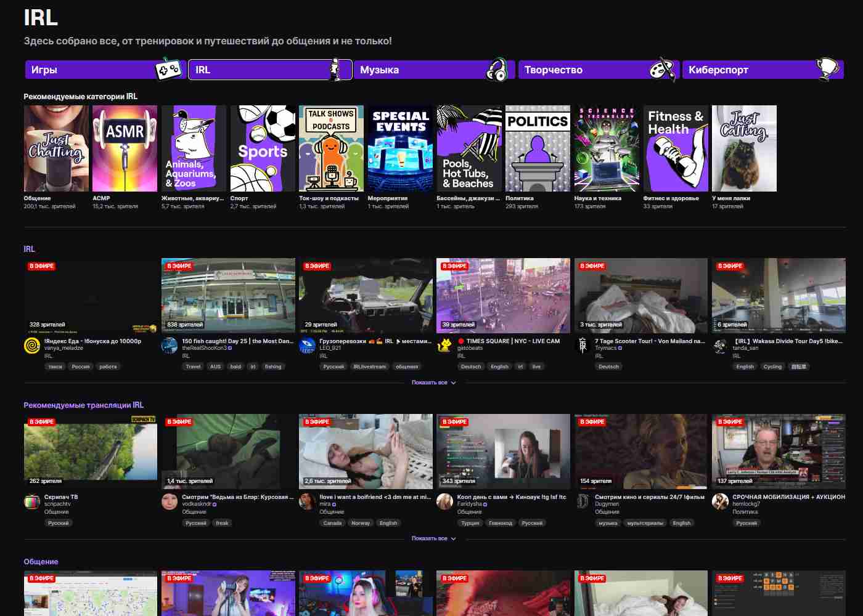Click the Cycling tag

772,367
